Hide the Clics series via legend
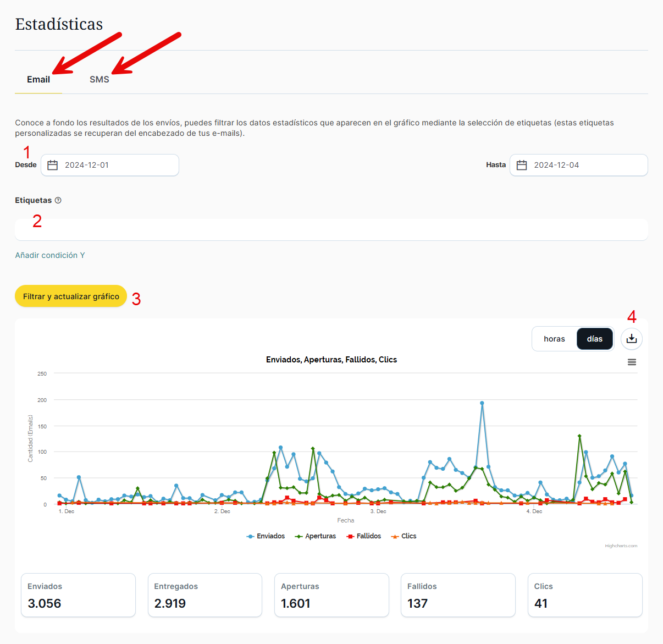Image resolution: width=663 pixels, height=644 pixels. [x=404, y=536]
